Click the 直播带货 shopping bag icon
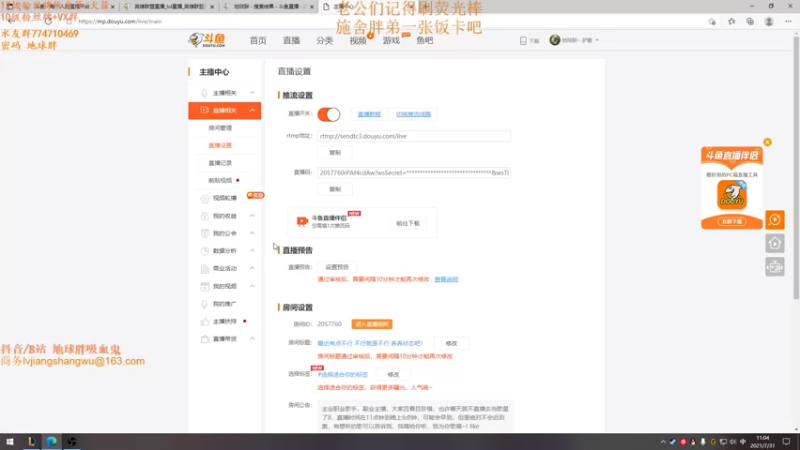The height and width of the screenshot is (450, 800). coord(205,339)
